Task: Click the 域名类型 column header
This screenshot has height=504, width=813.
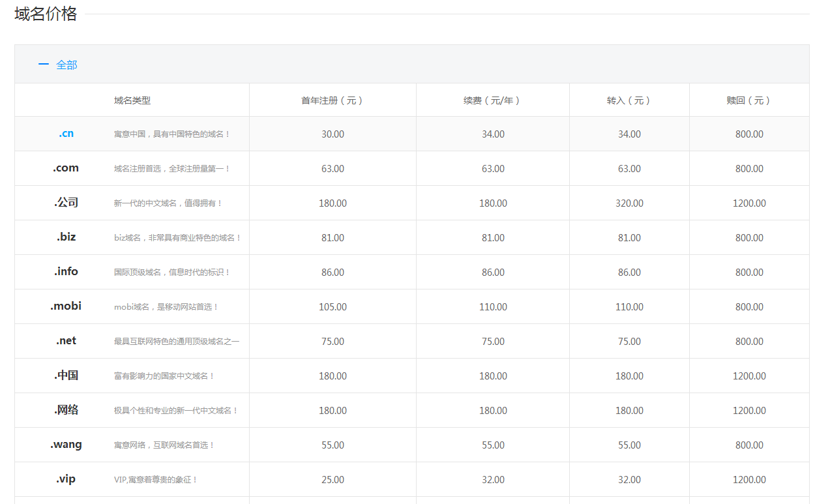Action: coord(132,100)
